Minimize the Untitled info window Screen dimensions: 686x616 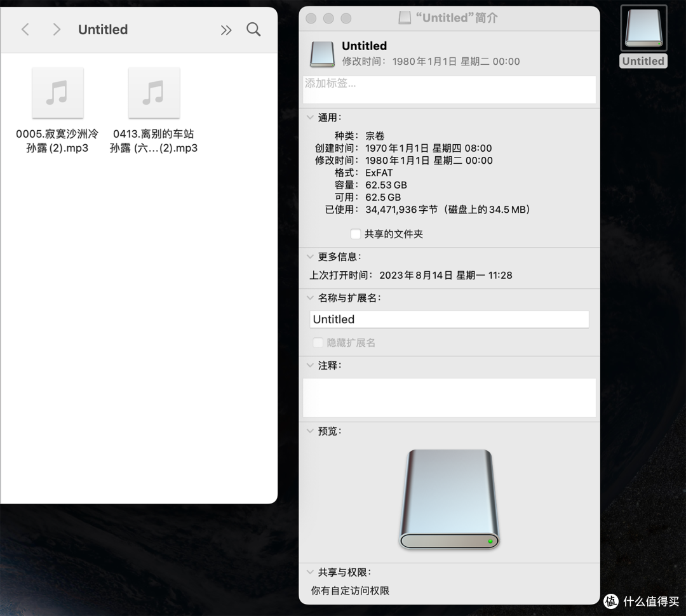328,18
